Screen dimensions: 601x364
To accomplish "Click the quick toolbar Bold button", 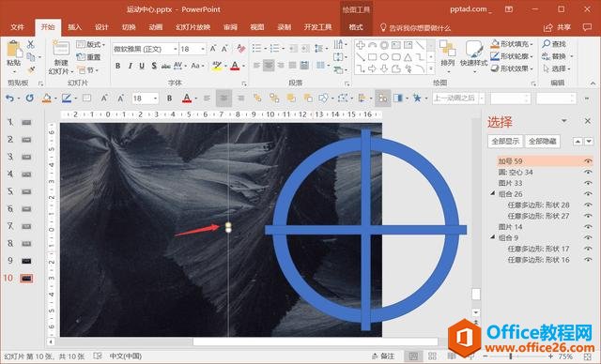I will point(169,99).
